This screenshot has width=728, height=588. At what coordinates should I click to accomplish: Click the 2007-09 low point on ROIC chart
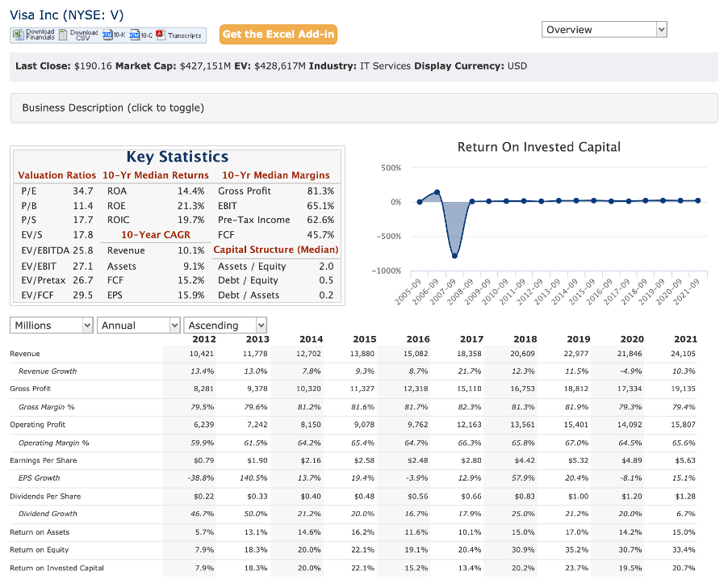point(454,256)
